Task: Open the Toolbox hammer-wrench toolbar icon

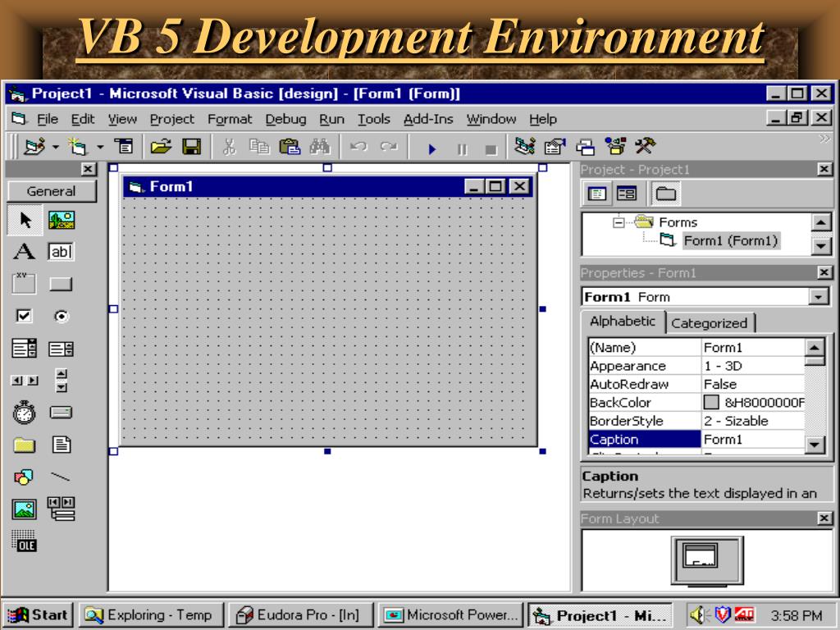Action: (x=645, y=146)
